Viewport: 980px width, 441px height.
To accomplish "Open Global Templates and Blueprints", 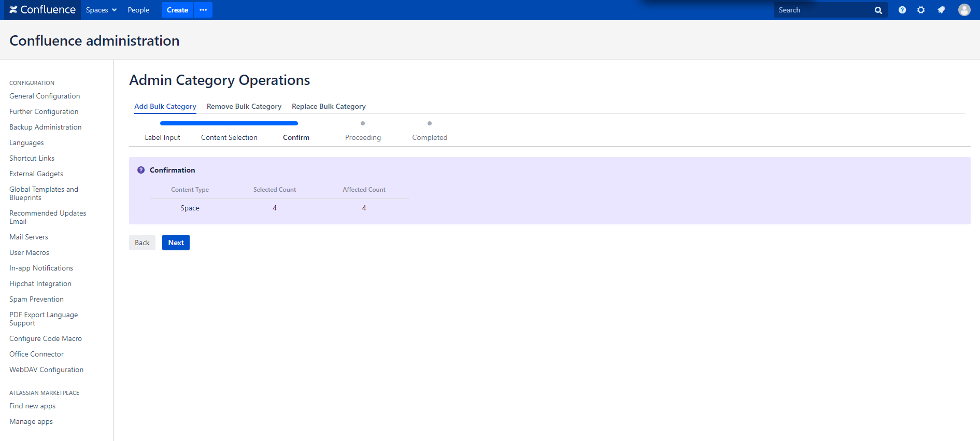I will [x=44, y=193].
